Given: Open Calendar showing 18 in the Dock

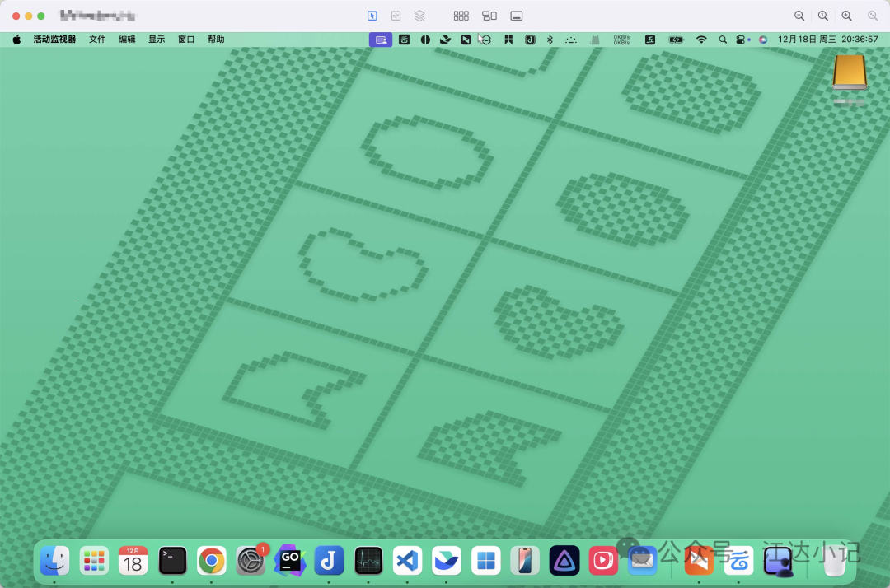Looking at the screenshot, I should tap(133, 561).
